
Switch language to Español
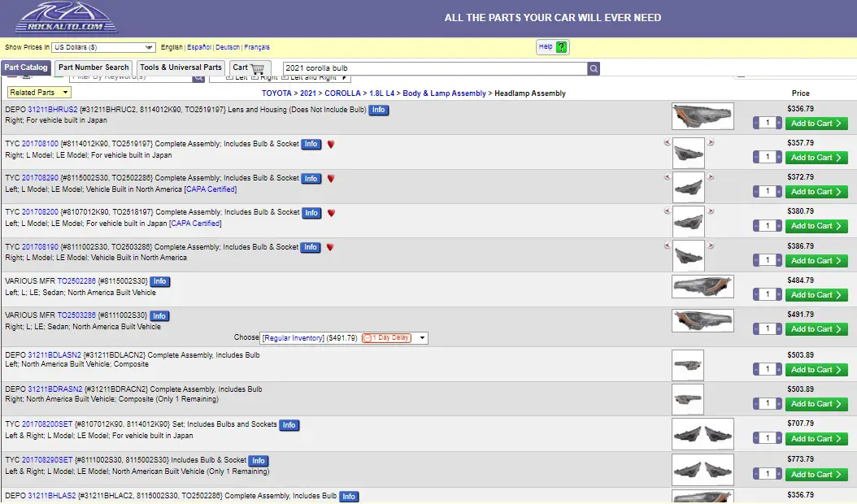(x=199, y=48)
